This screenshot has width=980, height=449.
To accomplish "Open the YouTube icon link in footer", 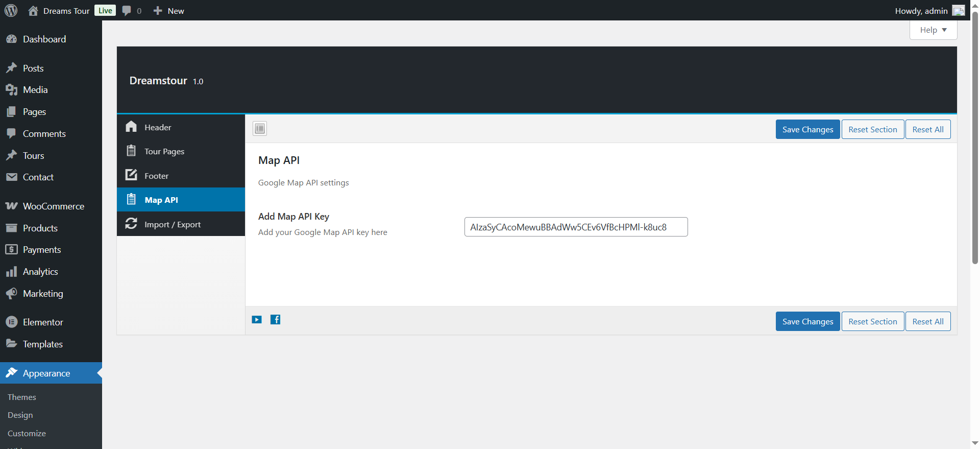I will point(257,320).
